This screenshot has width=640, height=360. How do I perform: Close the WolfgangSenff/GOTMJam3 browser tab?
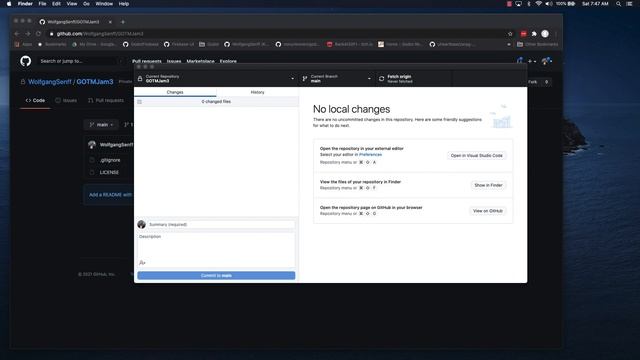(110, 22)
